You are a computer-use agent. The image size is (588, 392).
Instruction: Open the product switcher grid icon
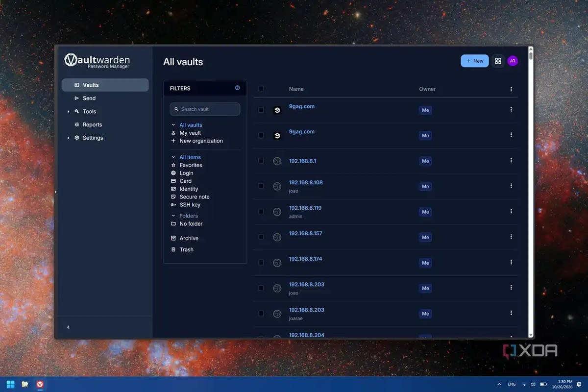(498, 61)
